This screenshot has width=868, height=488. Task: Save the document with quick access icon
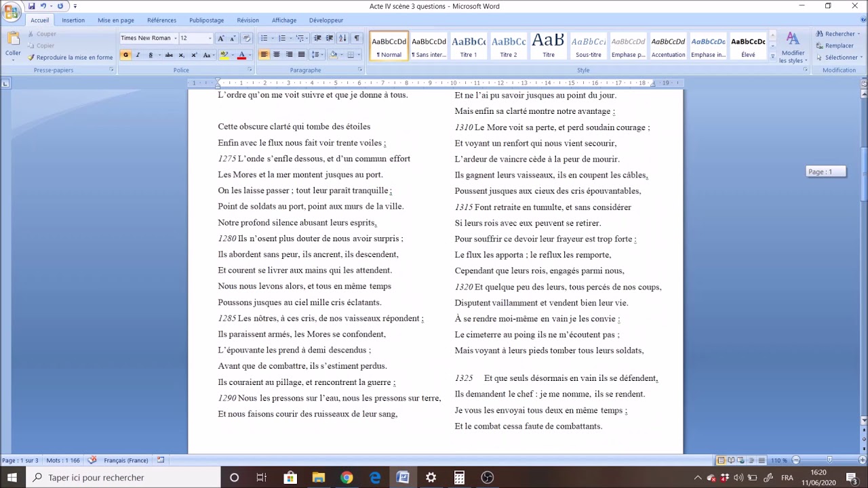pyautogui.click(x=31, y=6)
